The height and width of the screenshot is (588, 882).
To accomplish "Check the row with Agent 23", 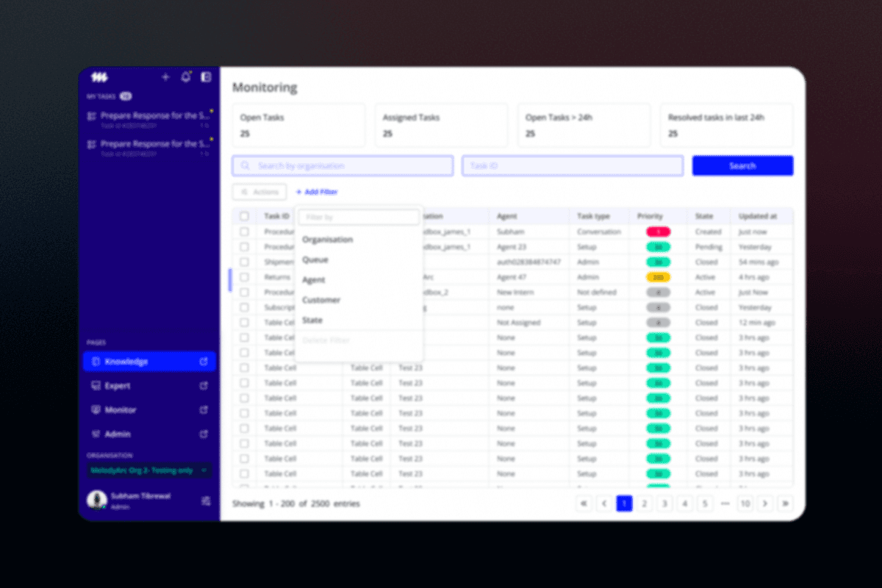I will (244, 247).
